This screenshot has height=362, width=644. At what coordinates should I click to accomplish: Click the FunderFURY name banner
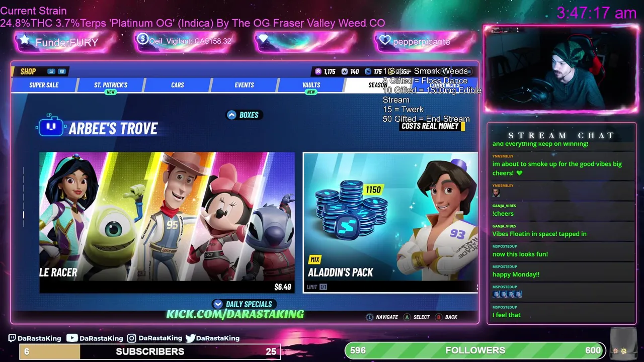point(66,42)
